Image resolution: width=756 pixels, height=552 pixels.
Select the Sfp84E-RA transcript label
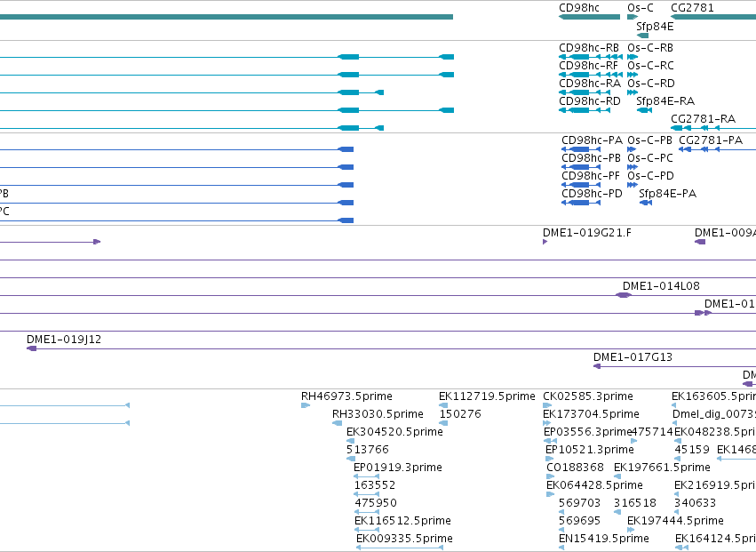[665, 101]
